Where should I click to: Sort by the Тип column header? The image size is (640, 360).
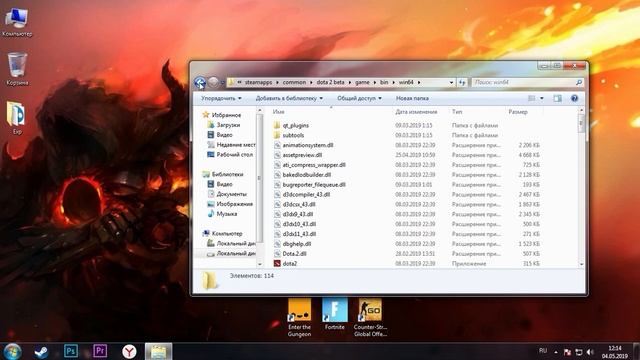457,112
